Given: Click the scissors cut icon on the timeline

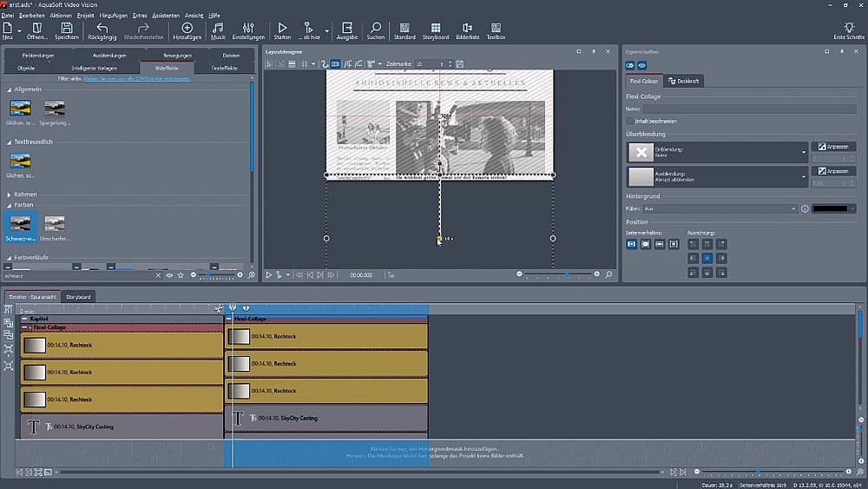Looking at the screenshot, I should [x=219, y=308].
